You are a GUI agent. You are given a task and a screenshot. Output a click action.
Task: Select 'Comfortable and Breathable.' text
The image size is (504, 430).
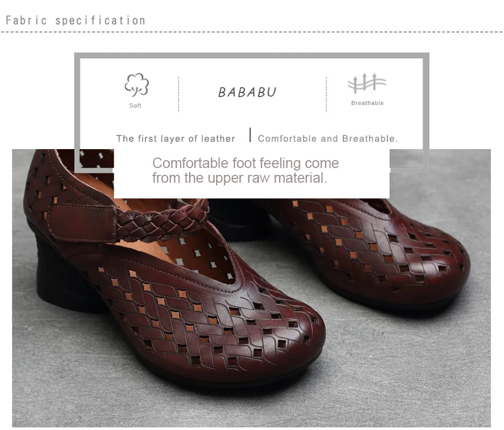pyautogui.click(x=328, y=139)
